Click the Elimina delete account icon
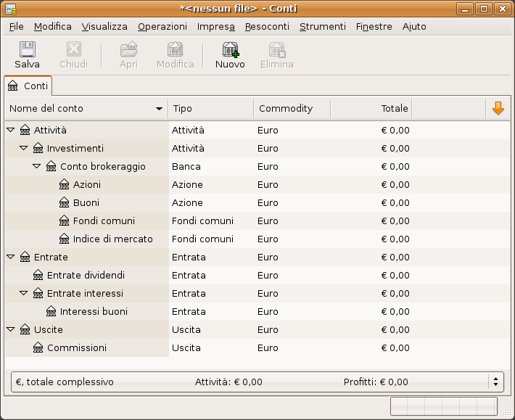 click(276, 50)
